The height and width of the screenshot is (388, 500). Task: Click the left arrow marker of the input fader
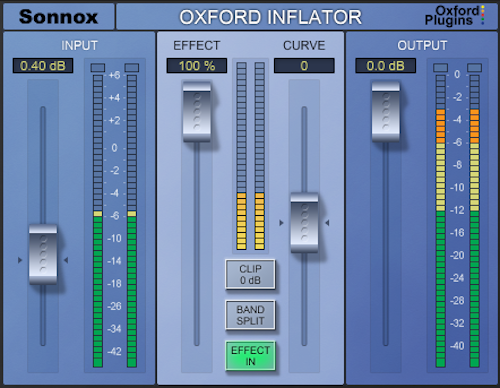[20, 260]
